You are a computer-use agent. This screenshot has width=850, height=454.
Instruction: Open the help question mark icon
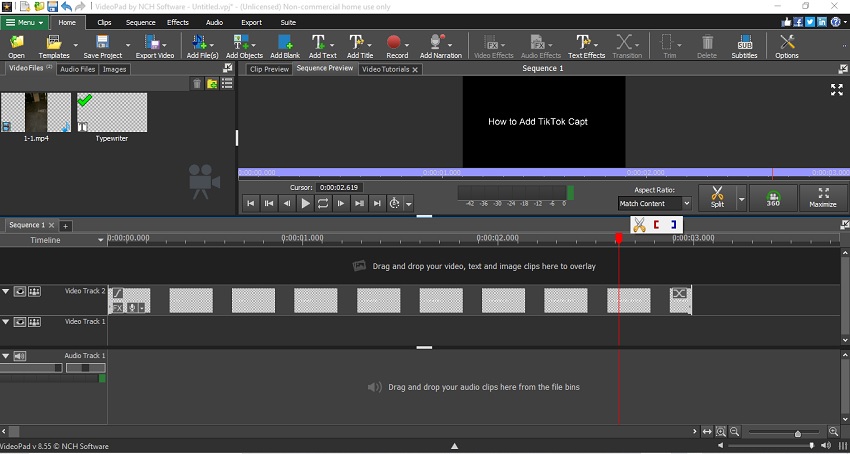[x=835, y=22]
